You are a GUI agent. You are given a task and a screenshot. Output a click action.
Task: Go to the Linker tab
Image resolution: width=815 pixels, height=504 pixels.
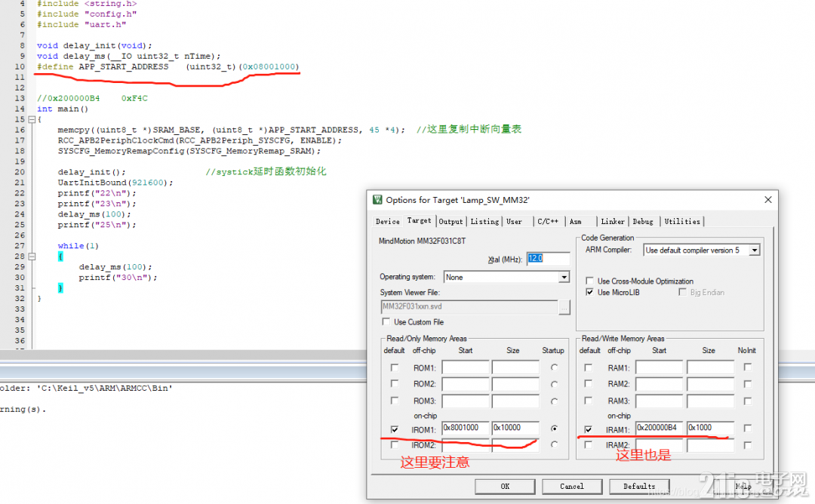coord(612,221)
